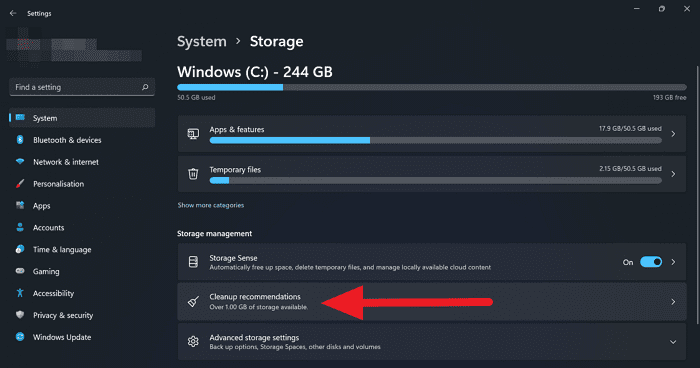Open Apps & features storage details chevron

tap(673, 134)
